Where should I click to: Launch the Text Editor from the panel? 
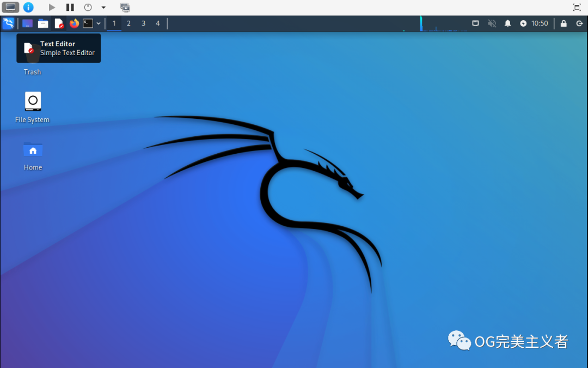pos(59,23)
